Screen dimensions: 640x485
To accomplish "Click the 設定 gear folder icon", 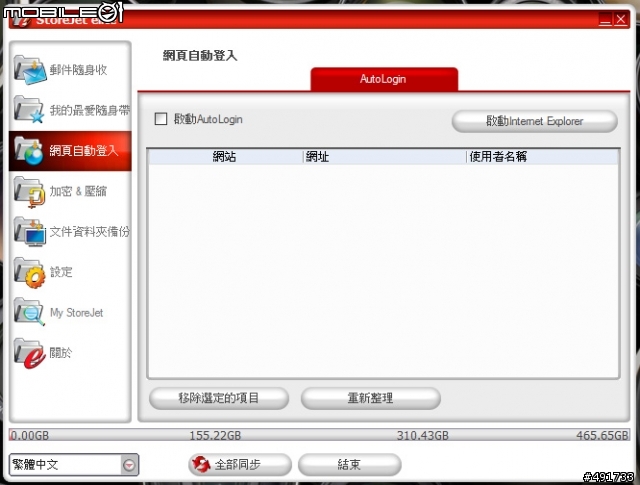I will (29, 272).
